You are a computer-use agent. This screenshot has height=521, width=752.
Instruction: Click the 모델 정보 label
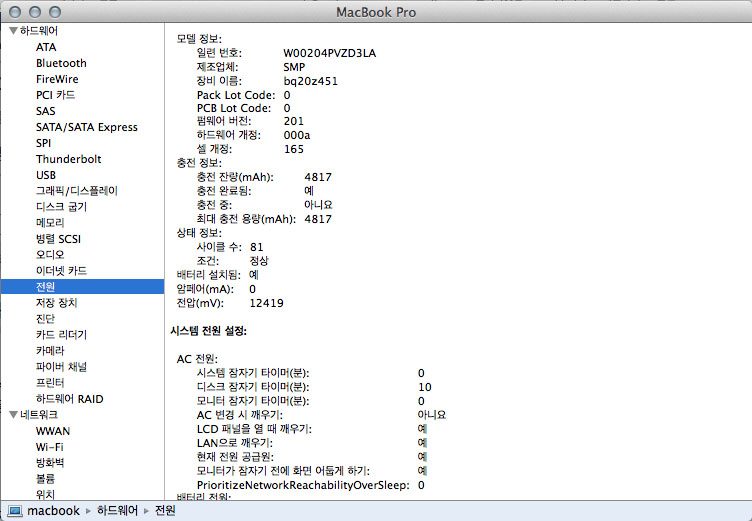click(199, 39)
